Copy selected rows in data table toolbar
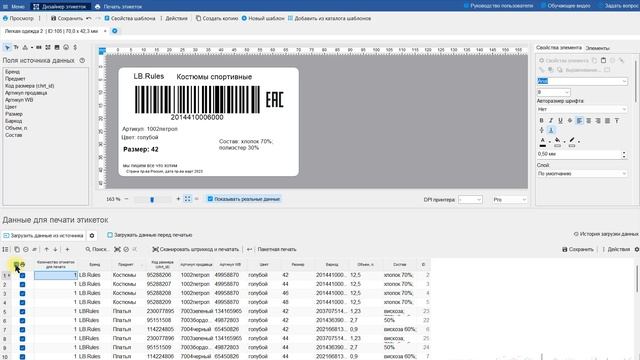The height and width of the screenshot is (360, 640). 17,249
